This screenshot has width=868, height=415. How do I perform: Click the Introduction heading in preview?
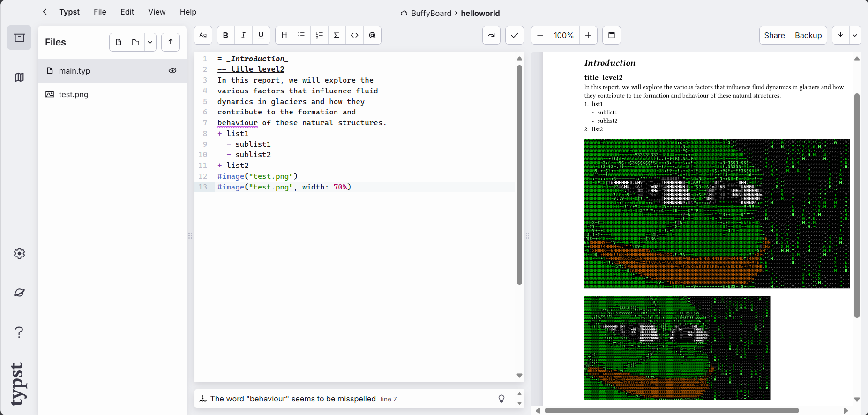click(x=610, y=63)
